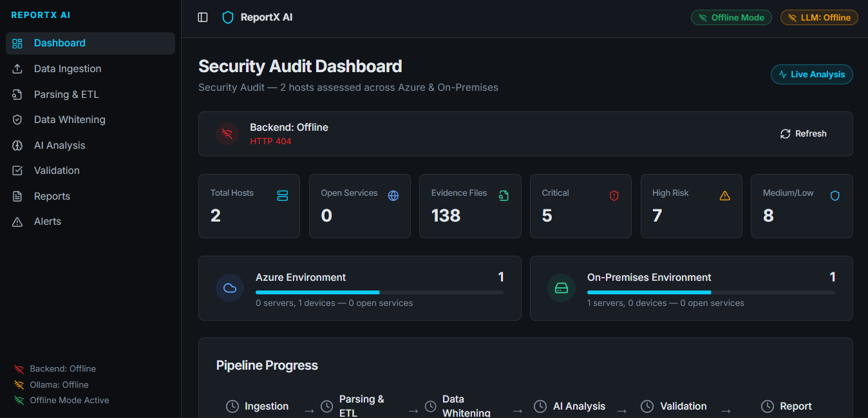Click the Open Services count 0
Screen dimensions: 868x418
point(326,216)
